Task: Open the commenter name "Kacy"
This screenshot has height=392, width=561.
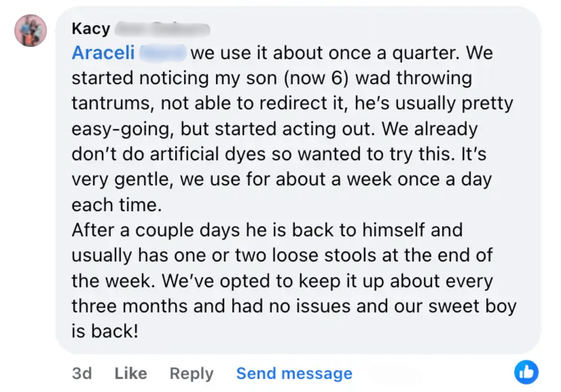Action: pos(91,29)
